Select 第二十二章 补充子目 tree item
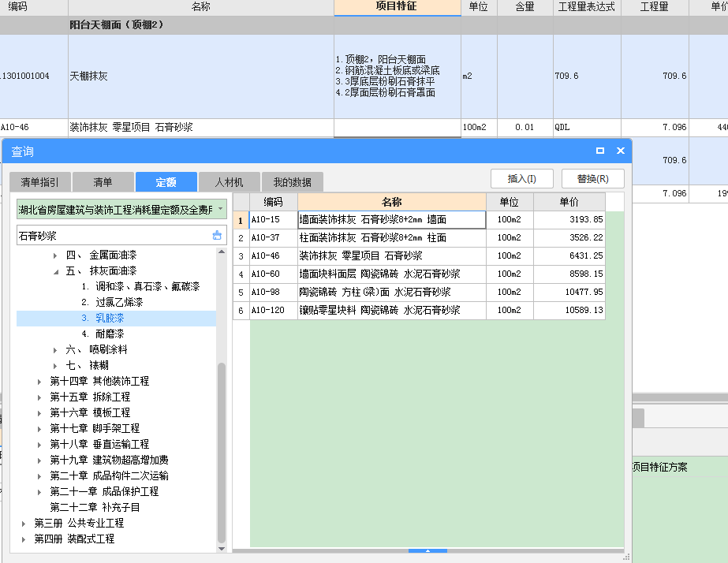Screen dimensions: 728x563 pyautogui.click(x=95, y=507)
